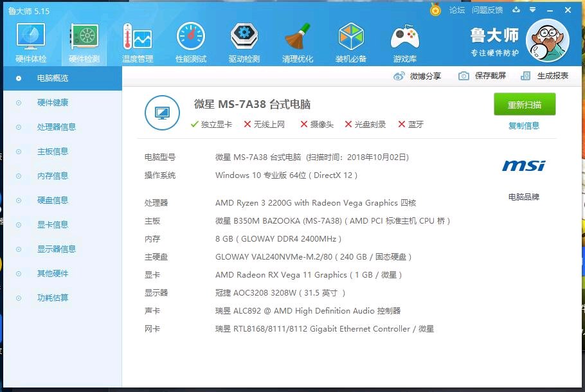Screen dimensions: 585x392
Task: Click the green 重新扫描 rescan button
Action: click(x=525, y=105)
